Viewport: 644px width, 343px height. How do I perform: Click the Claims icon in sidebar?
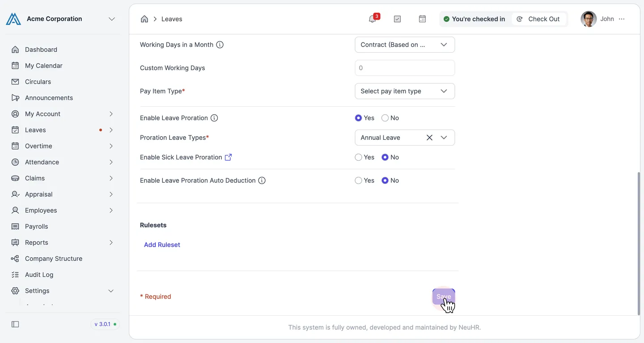pos(15,178)
